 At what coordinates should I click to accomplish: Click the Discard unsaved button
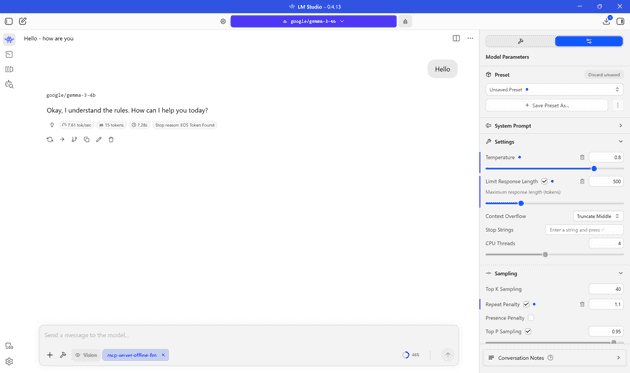pyautogui.click(x=603, y=75)
